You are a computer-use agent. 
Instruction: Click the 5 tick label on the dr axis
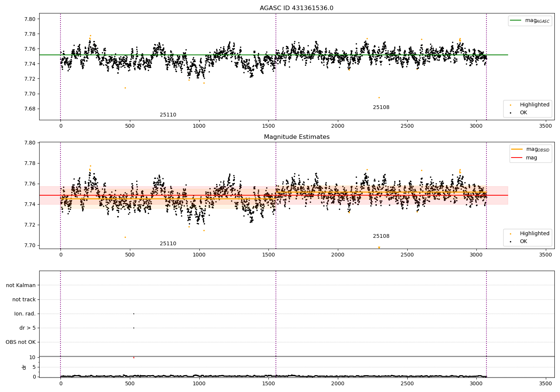(34, 367)
